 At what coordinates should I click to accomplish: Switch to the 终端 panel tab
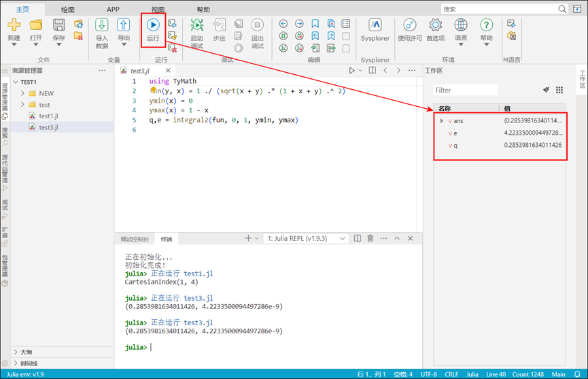[167, 239]
